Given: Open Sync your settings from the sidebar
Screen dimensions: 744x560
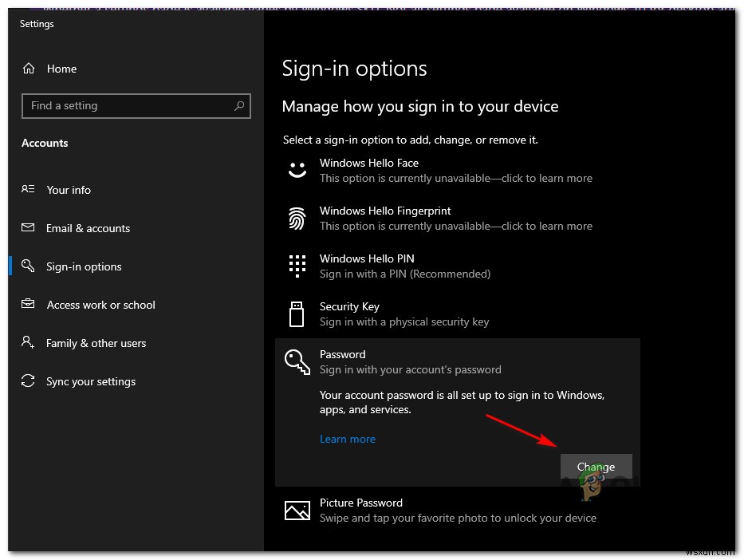Looking at the screenshot, I should pos(90,381).
